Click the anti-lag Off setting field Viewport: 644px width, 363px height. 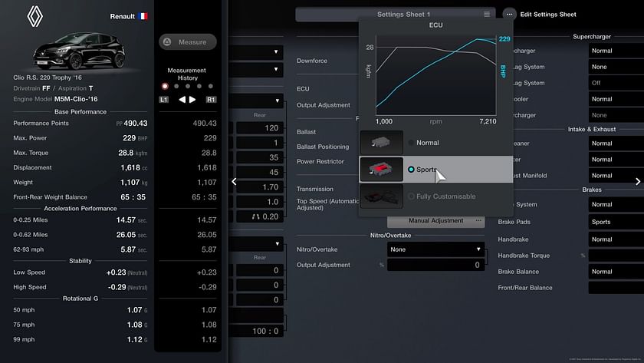coord(616,83)
